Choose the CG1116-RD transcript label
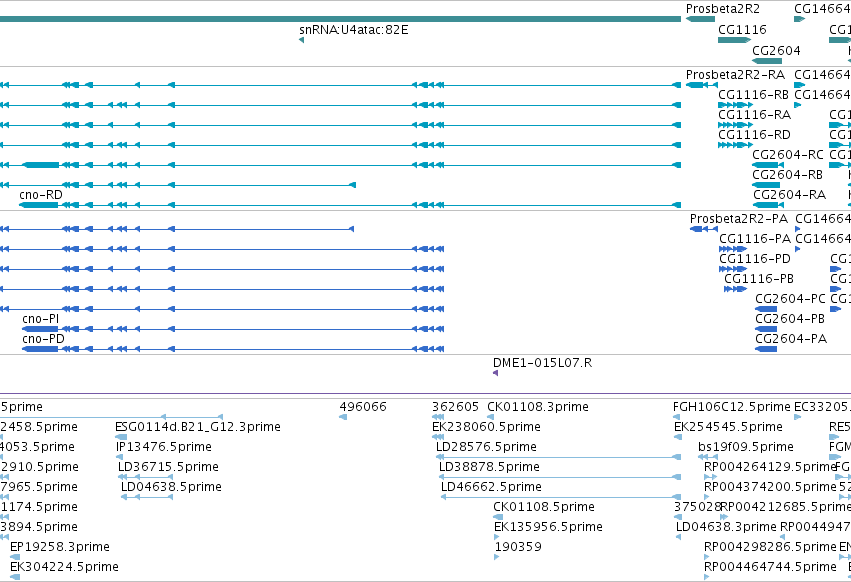Image resolution: width=851 pixels, height=582 pixels. (x=754, y=135)
